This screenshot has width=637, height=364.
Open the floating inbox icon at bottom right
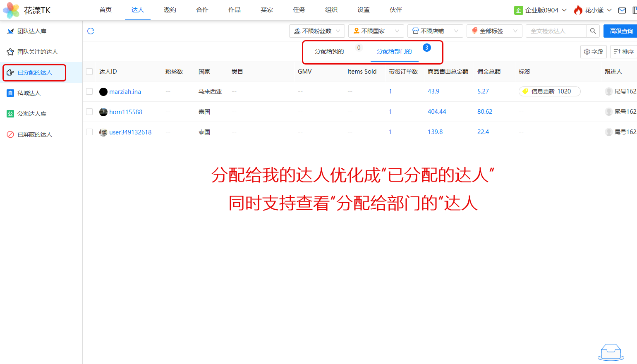coord(611,352)
